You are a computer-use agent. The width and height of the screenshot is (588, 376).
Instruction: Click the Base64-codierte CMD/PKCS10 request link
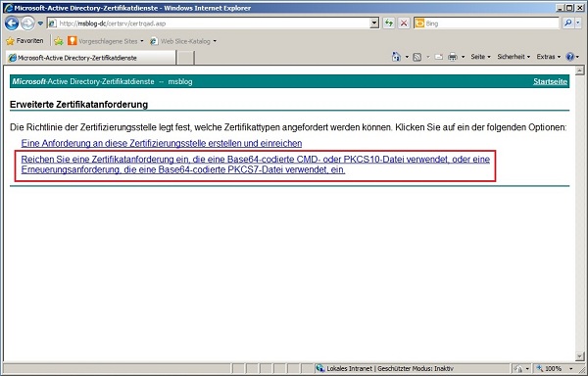256,164
